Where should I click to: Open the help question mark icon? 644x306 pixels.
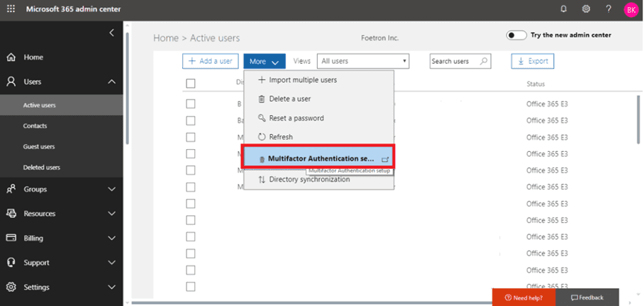click(609, 9)
